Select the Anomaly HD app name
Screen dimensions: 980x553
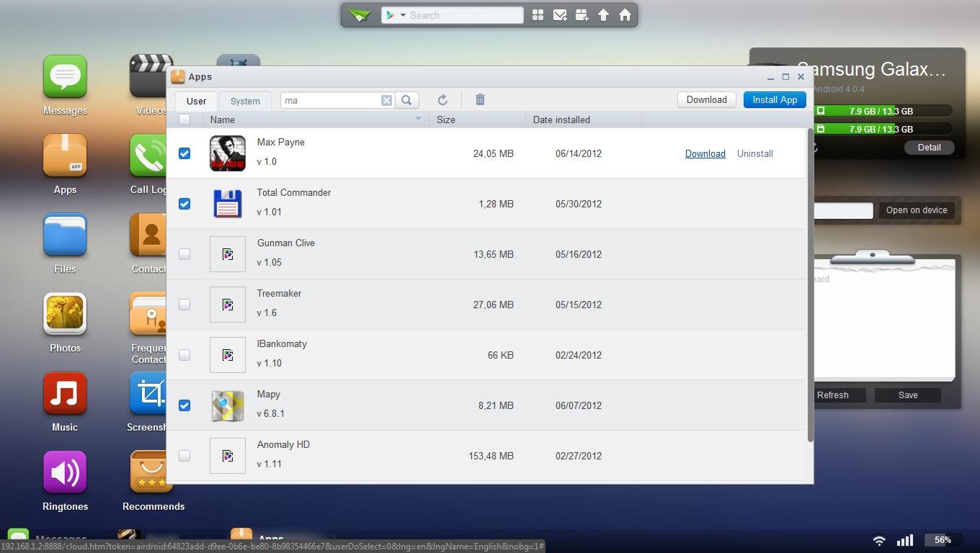[x=284, y=445]
